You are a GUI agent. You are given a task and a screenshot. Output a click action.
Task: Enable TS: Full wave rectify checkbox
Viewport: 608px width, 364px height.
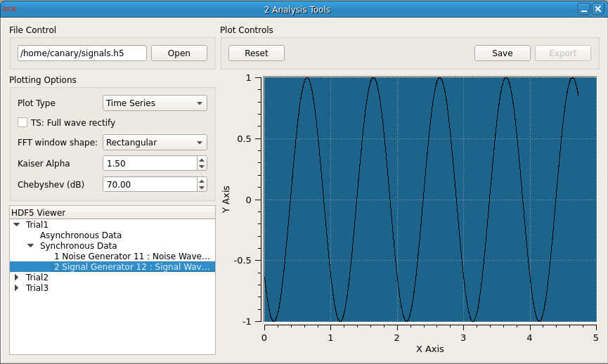[x=22, y=122]
